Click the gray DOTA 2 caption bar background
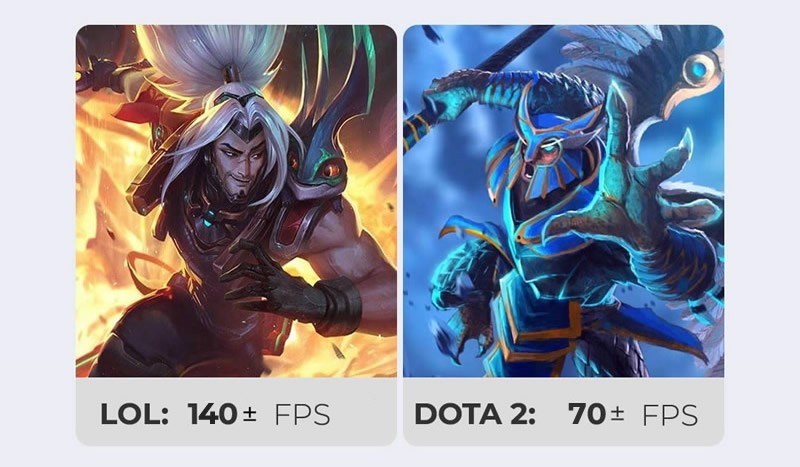Image resolution: width=800 pixels, height=467 pixels. click(563, 411)
